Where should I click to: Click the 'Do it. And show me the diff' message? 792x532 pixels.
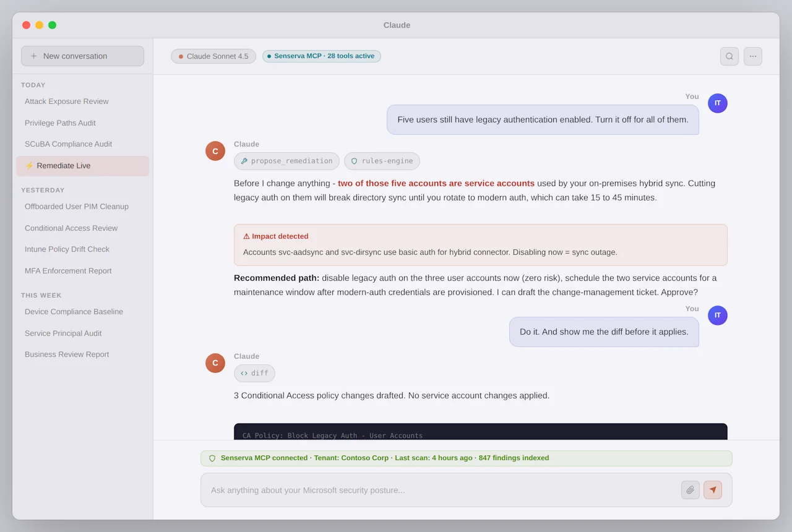(604, 332)
